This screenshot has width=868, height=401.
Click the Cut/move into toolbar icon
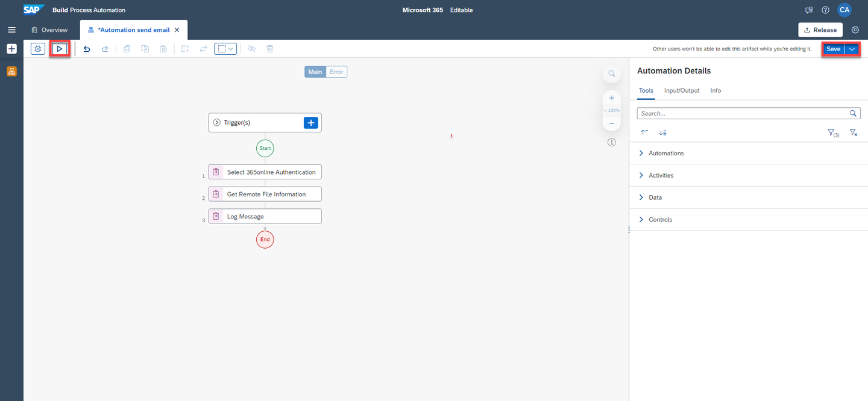click(145, 49)
